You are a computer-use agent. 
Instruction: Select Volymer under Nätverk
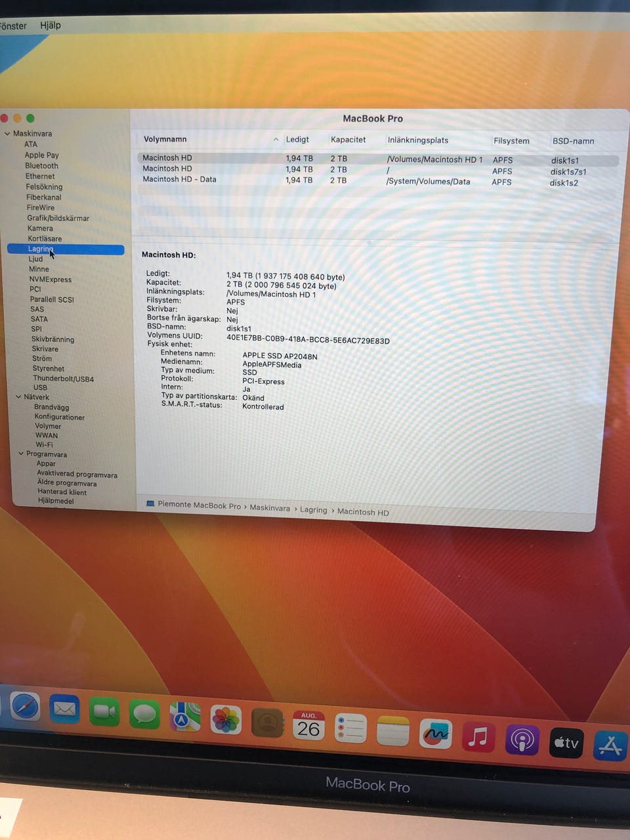48,427
